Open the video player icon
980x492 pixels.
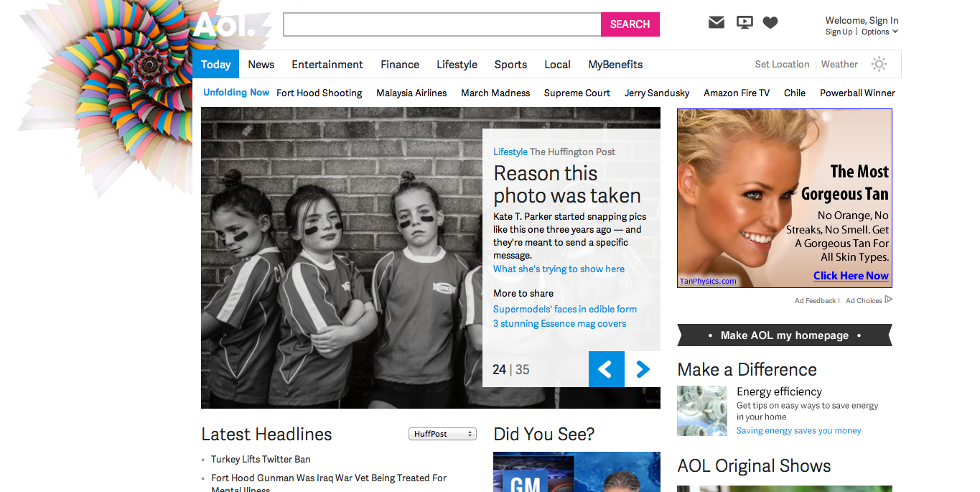(745, 22)
